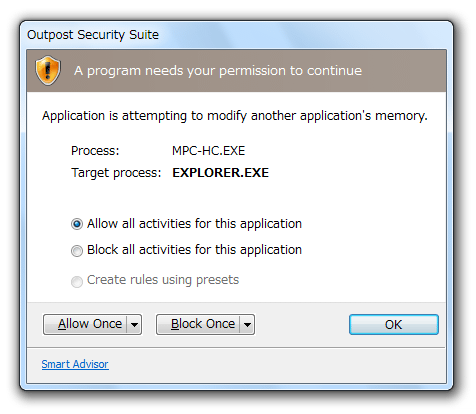Click the MPC-HC.EXE process name
Image resolution: width=476 pixels, height=414 pixels.
(208, 151)
